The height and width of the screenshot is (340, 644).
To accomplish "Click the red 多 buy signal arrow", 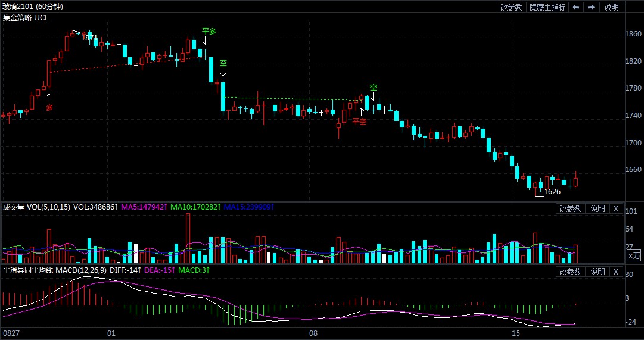I will click(49, 96).
